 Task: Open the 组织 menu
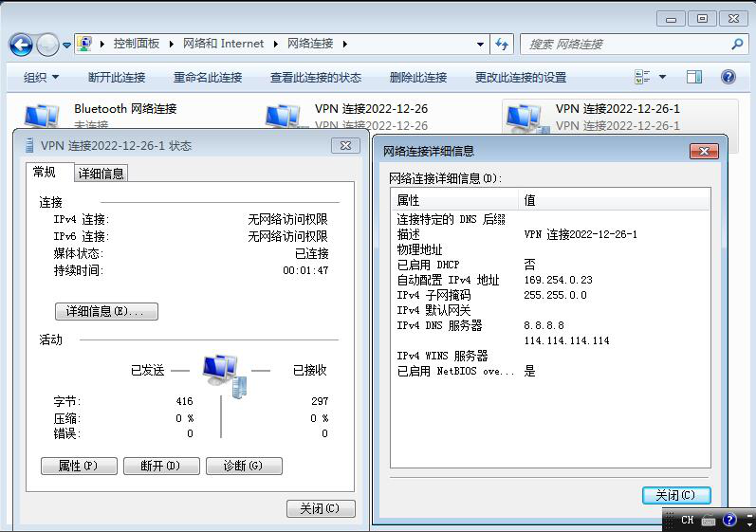tap(41, 77)
